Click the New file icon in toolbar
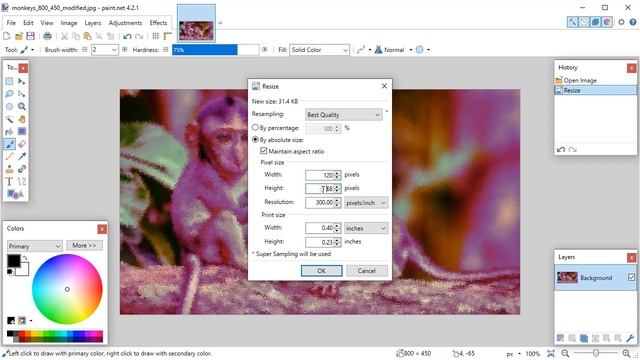 pyautogui.click(x=7, y=36)
